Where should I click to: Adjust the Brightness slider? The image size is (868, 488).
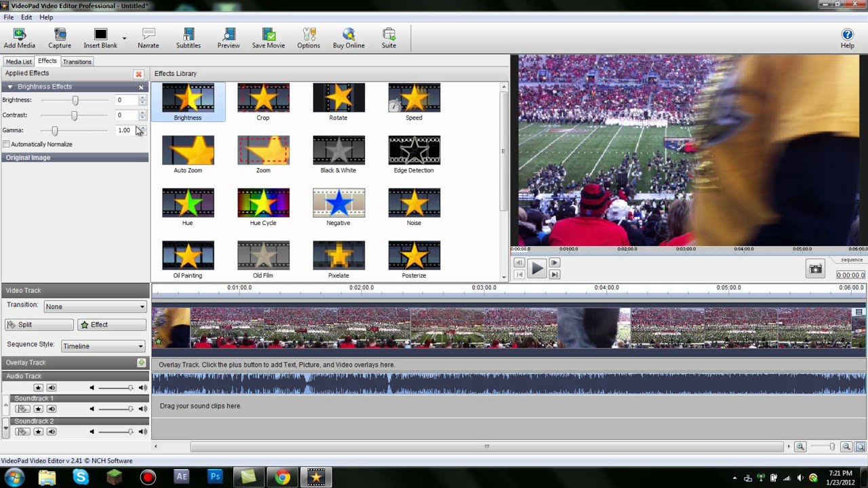pos(75,100)
